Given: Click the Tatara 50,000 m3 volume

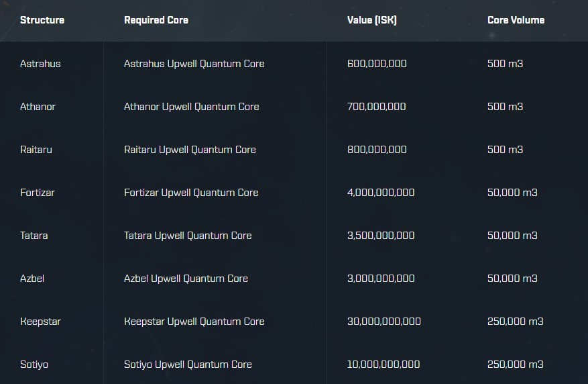Looking at the screenshot, I should (512, 236).
